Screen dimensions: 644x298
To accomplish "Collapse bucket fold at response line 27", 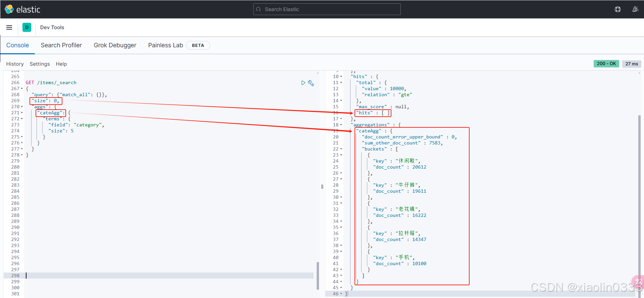I will (341, 179).
